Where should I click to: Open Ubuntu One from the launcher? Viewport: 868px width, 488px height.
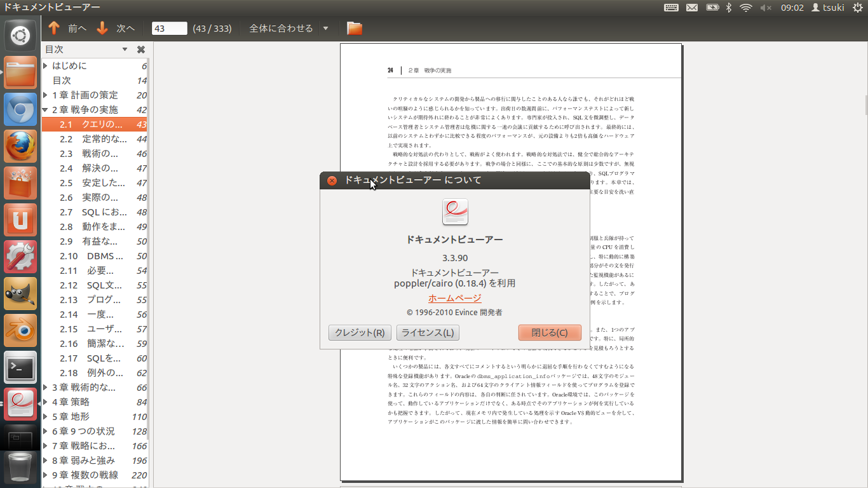click(x=20, y=220)
